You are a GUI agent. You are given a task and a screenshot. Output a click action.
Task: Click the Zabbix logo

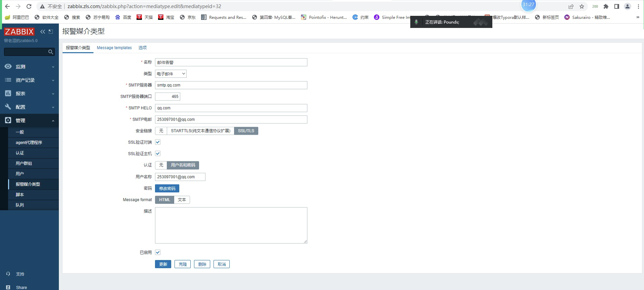pyautogui.click(x=19, y=32)
